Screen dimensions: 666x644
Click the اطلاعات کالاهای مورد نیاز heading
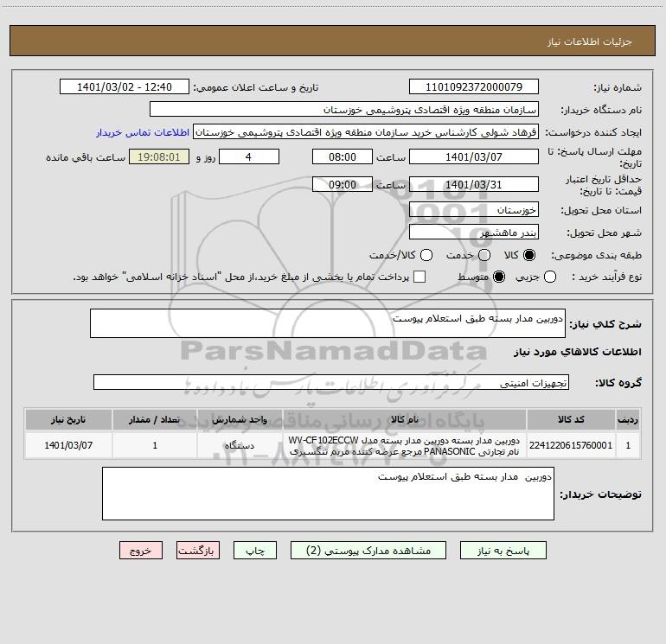pyautogui.click(x=578, y=353)
